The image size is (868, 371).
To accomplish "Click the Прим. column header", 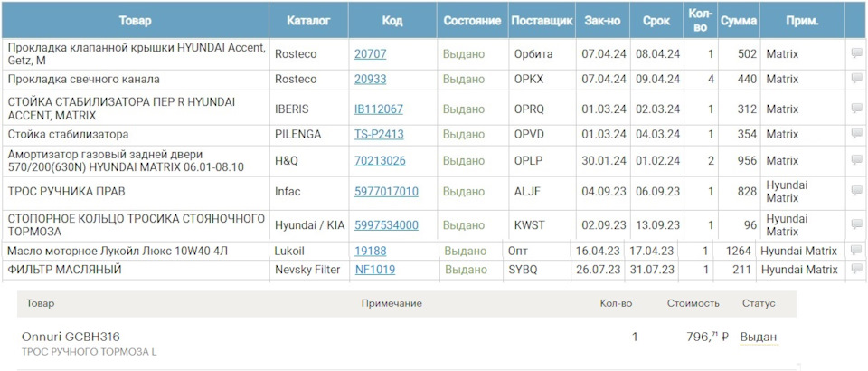I will point(802,21).
